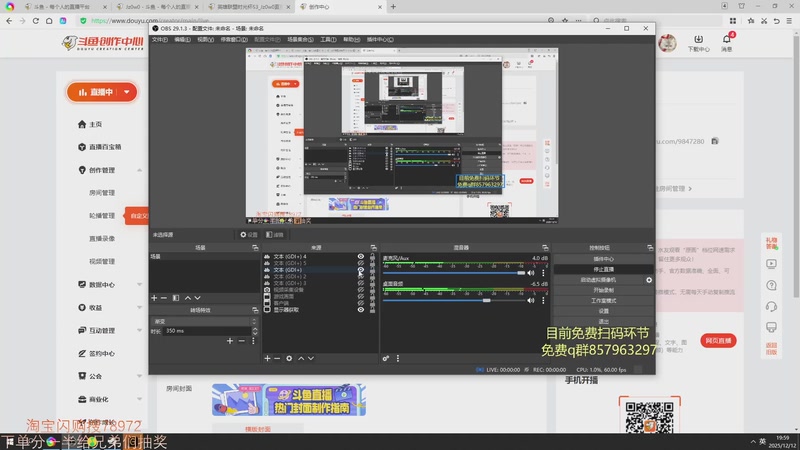800x450 pixels.
Task: Open the scene filters icon in scenes toolbar
Action: point(176,298)
